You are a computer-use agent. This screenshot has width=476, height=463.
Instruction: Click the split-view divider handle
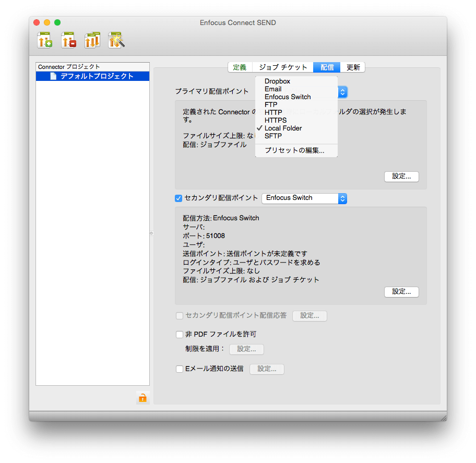151,233
